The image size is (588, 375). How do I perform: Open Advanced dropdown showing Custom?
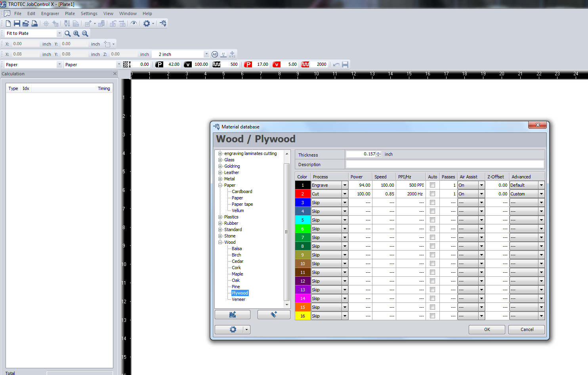(x=541, y=194)
